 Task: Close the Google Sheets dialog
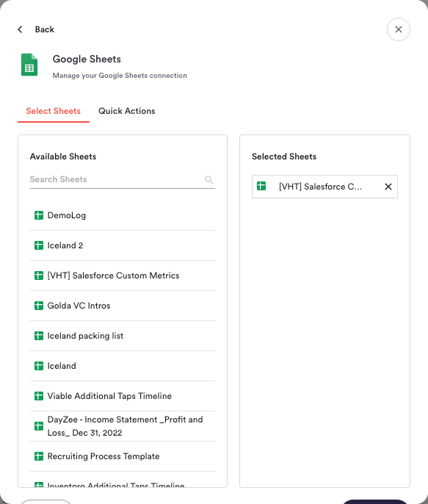point(398,29)
